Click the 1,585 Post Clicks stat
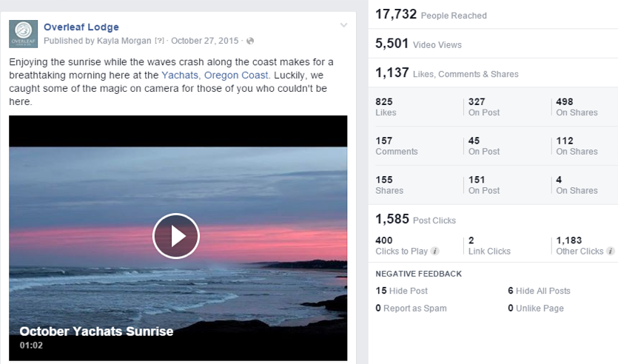The height and width of the screenshot is (364, 618). pos(415,219)
